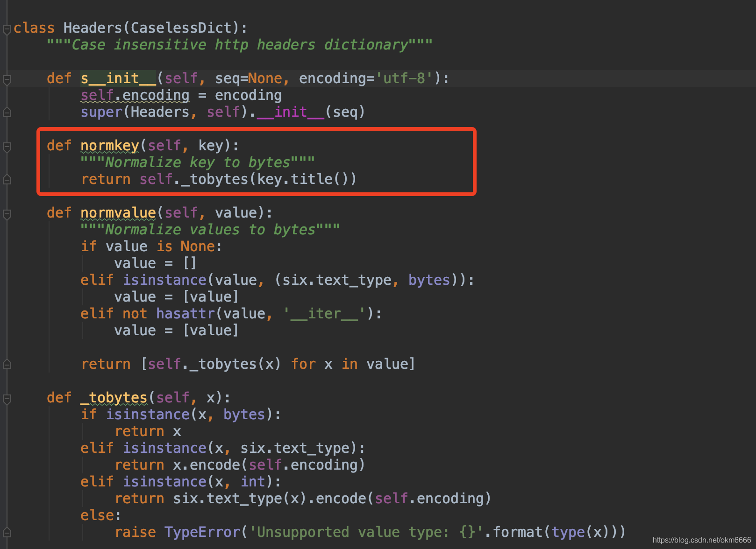
Task: Collapse the normvalue method fold marker
Action: click(7, 214)
